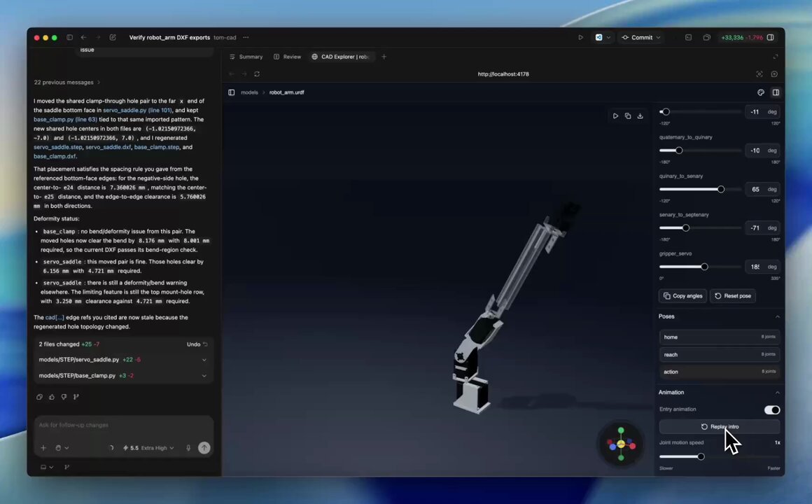
Task: Expand the 22 previous messages
Action: (66, 83)
